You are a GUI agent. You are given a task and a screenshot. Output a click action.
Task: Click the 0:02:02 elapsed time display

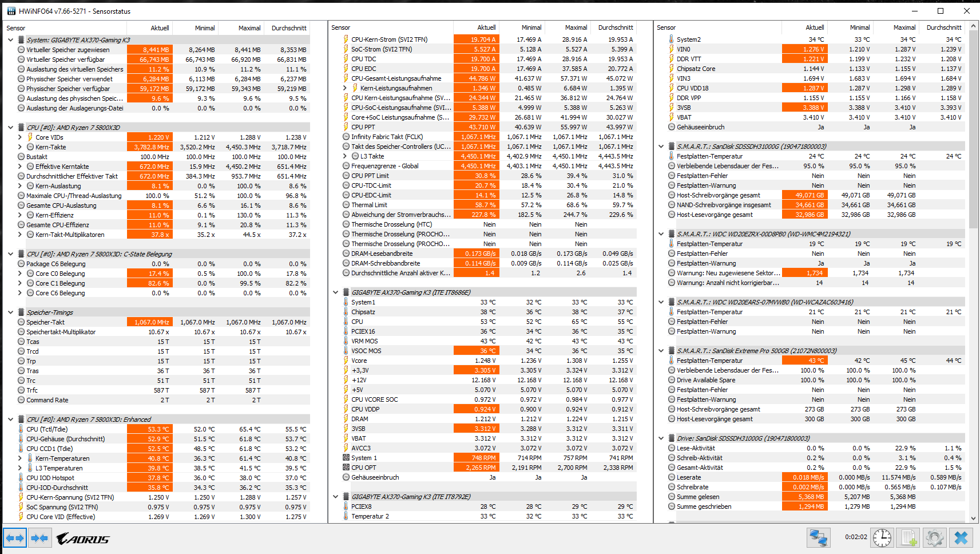(x=856, y=537)
